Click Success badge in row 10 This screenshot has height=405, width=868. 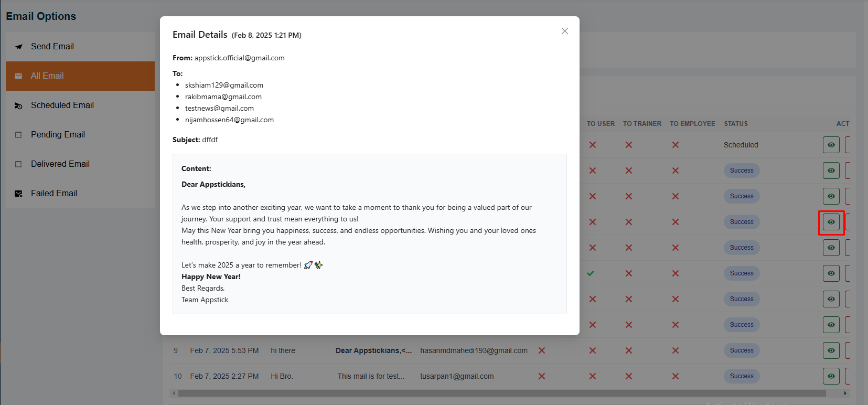point(742,376)
